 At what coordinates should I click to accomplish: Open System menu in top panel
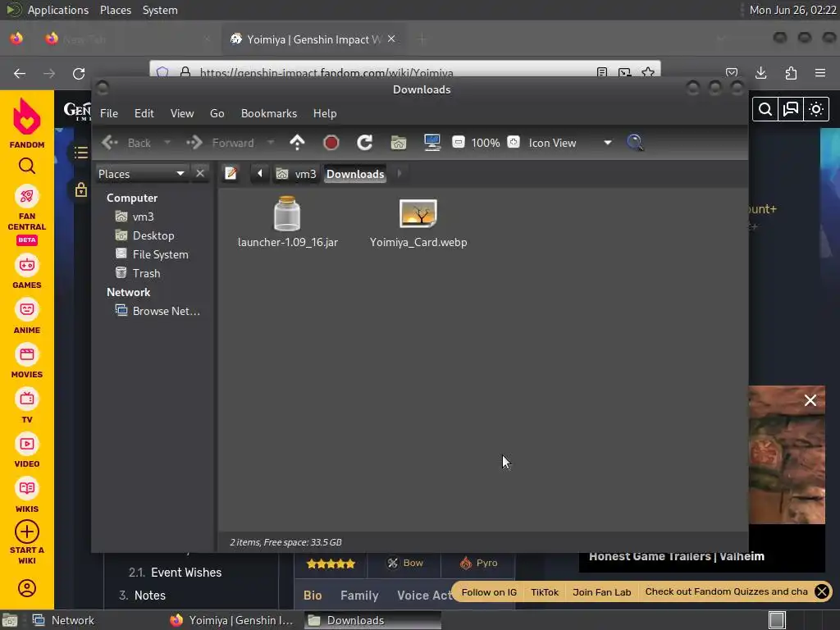tap(160, 10)
